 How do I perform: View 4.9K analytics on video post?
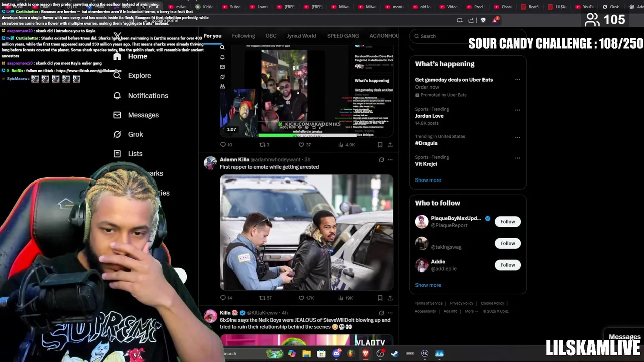pyautogui.click(x=346, y=145)
